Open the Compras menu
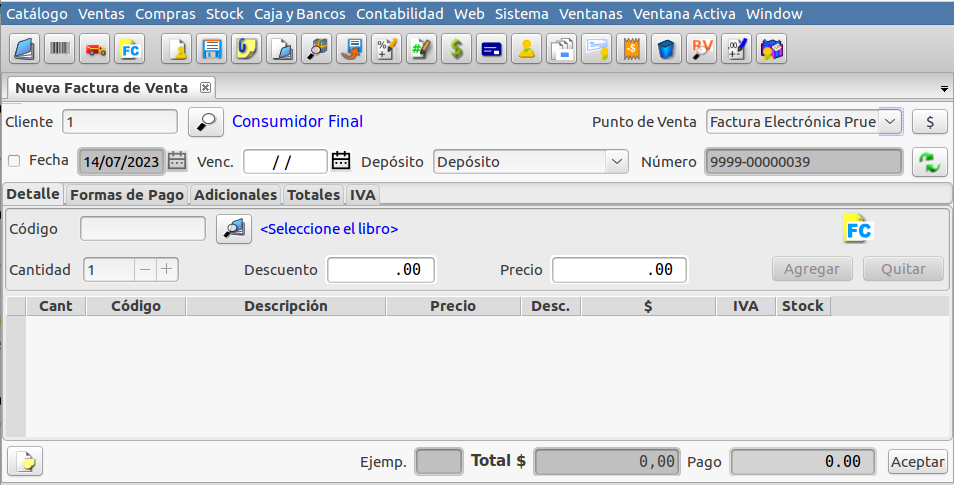This screenshot has height=485, width=954. [165, 13]
